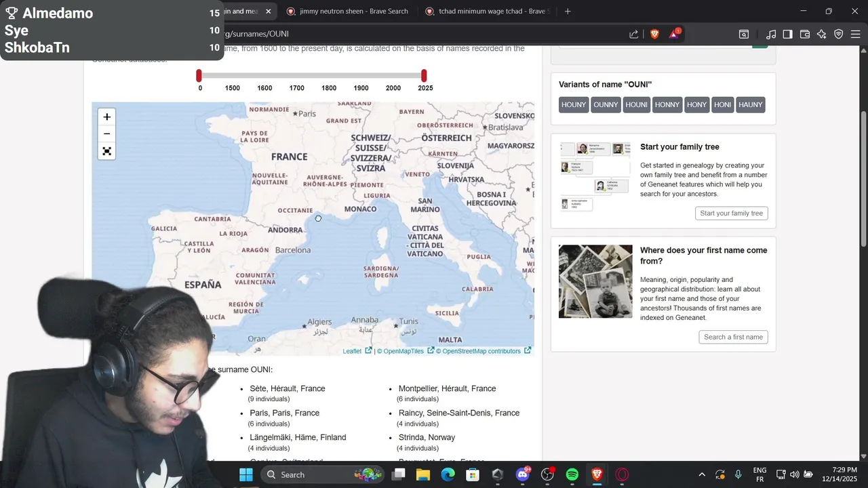Click the volume speaker tray icon
Image resolution: width=868 pixels, height=488 pixels.
tap(794, 474)
